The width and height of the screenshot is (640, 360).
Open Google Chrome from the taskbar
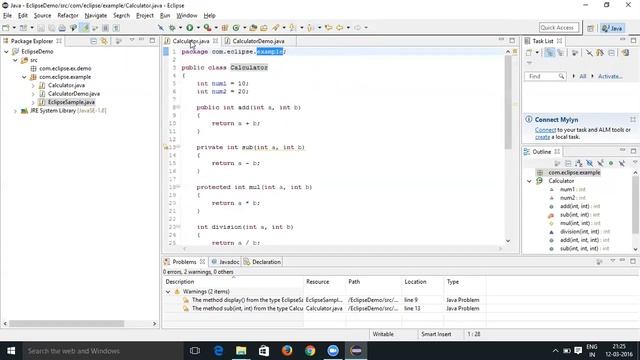[310, 351]
